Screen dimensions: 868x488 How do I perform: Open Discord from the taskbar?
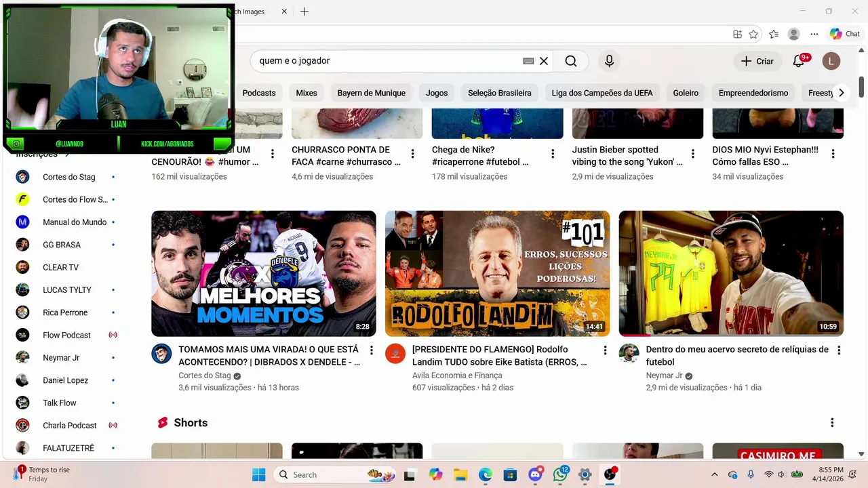click(536, 474)
